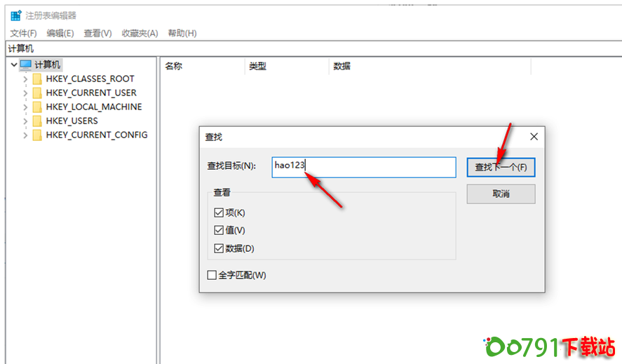Viewport: 622px width, 364px height.
Task: Click the 取消 cancel button
Action: click(501, 194)
